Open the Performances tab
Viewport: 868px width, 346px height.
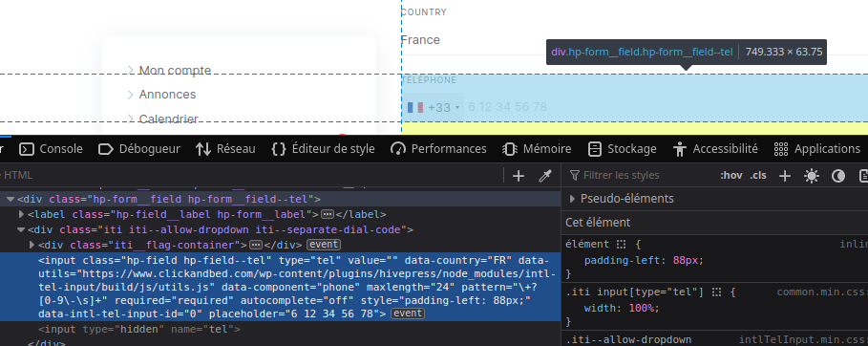438,148
